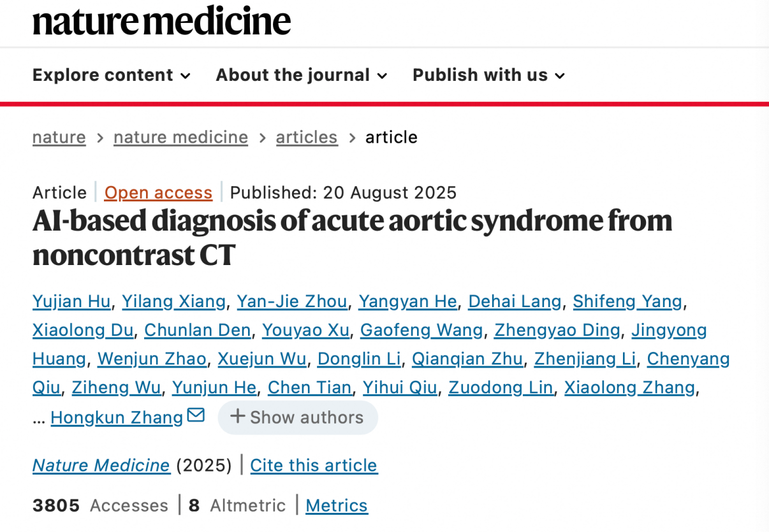Viewport: 769px width, 532px height.
Task: Click the italic Nature Medicine journal link
Action: point(101,465)
